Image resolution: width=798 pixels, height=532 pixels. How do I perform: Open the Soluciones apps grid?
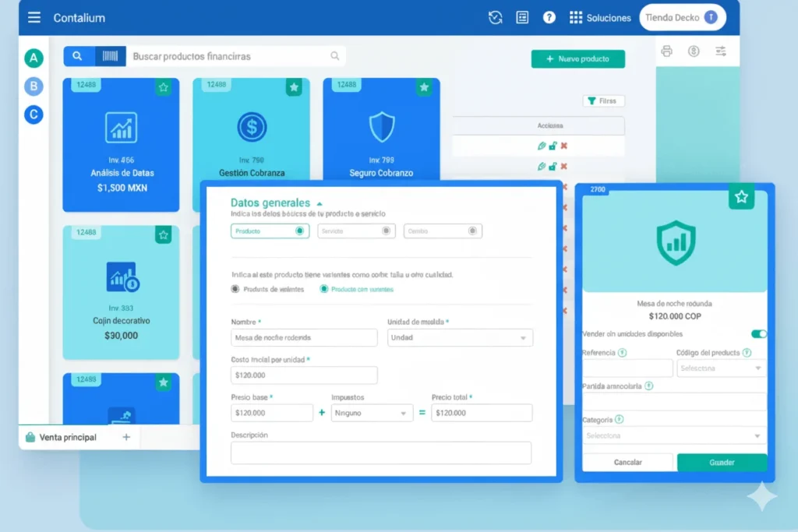pyautogui.click(x=576, y=17)
